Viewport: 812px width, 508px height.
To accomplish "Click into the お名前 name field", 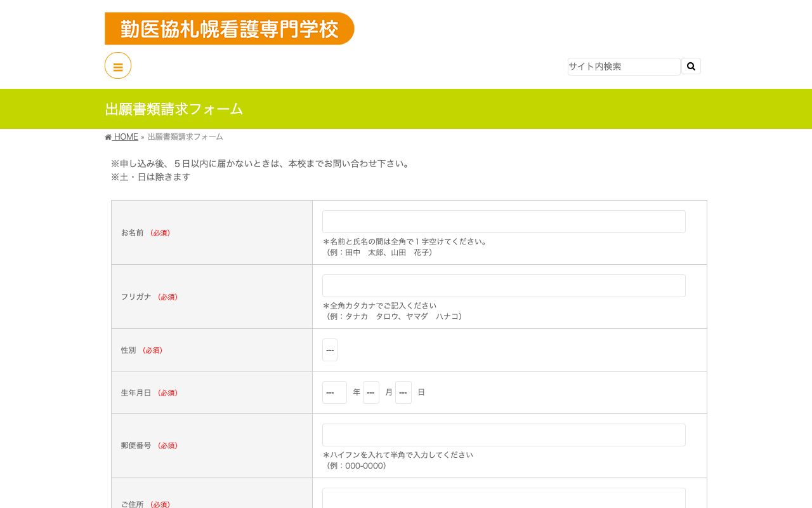I will coord(504,222).
